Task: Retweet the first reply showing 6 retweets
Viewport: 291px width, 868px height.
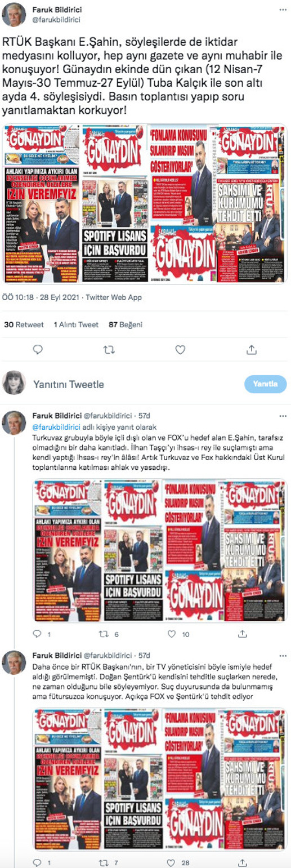Action: tap(103, 634)
